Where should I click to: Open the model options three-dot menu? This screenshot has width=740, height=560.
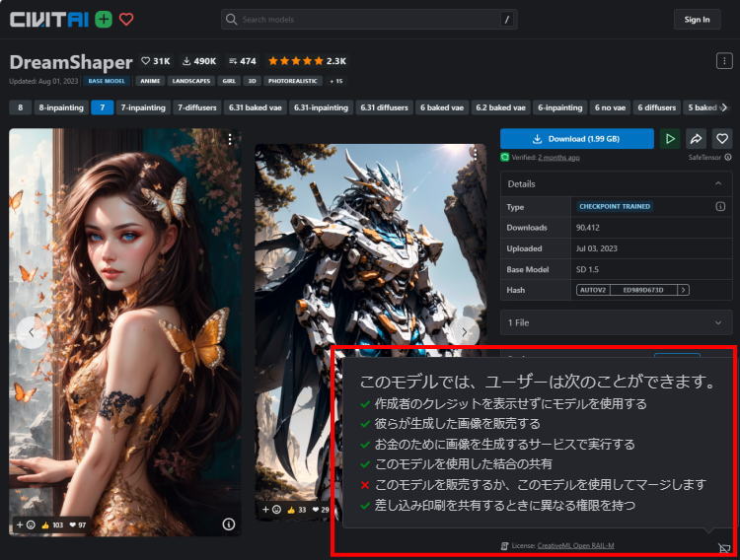(724, 61)
